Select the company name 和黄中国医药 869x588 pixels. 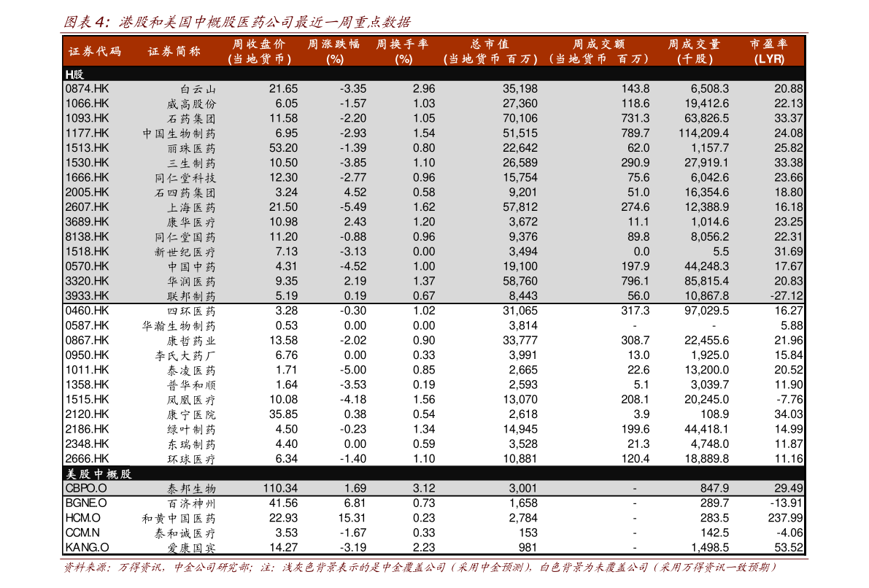point(179,518)
